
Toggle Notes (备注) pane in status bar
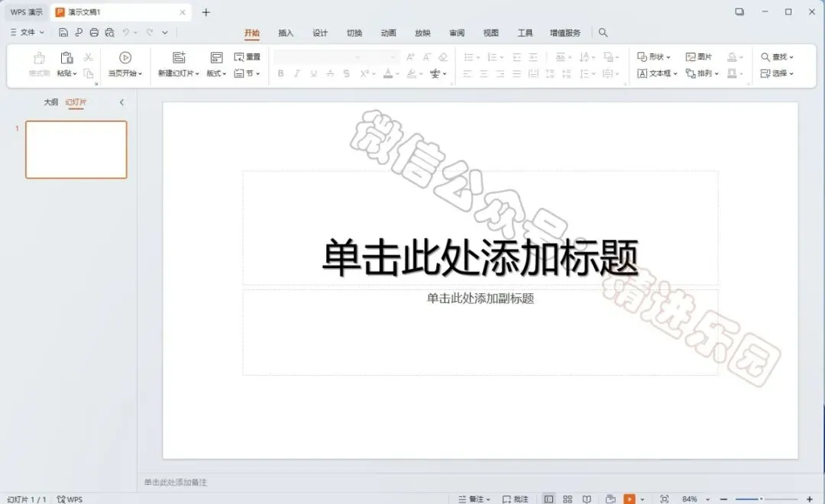pyautogui.click(x=474, y=499)
